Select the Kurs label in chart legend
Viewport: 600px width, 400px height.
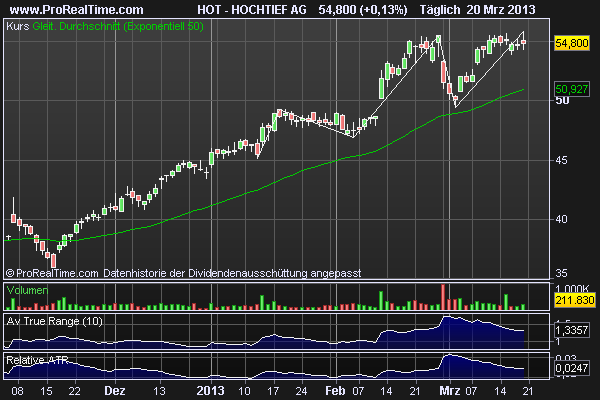[18, 26]
